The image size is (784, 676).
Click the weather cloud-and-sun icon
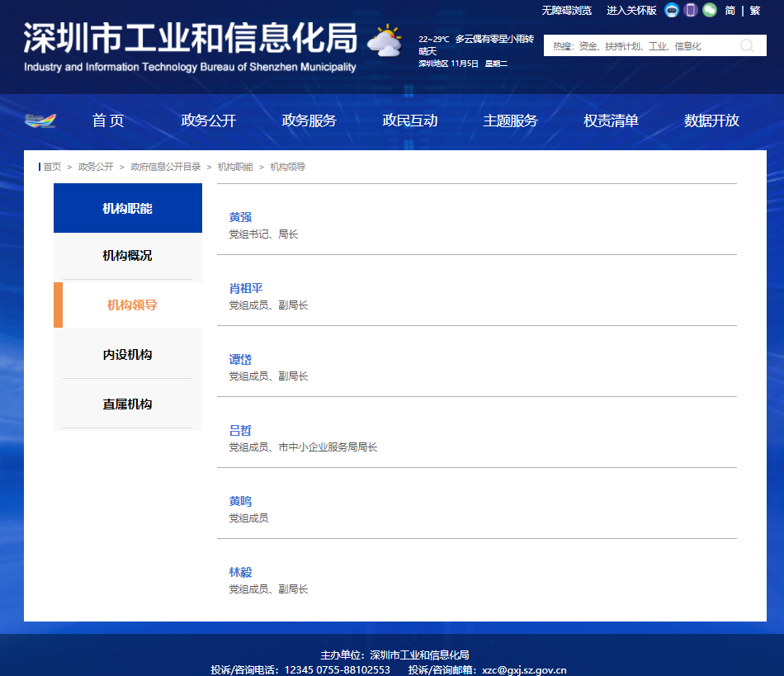pos(385,41)
